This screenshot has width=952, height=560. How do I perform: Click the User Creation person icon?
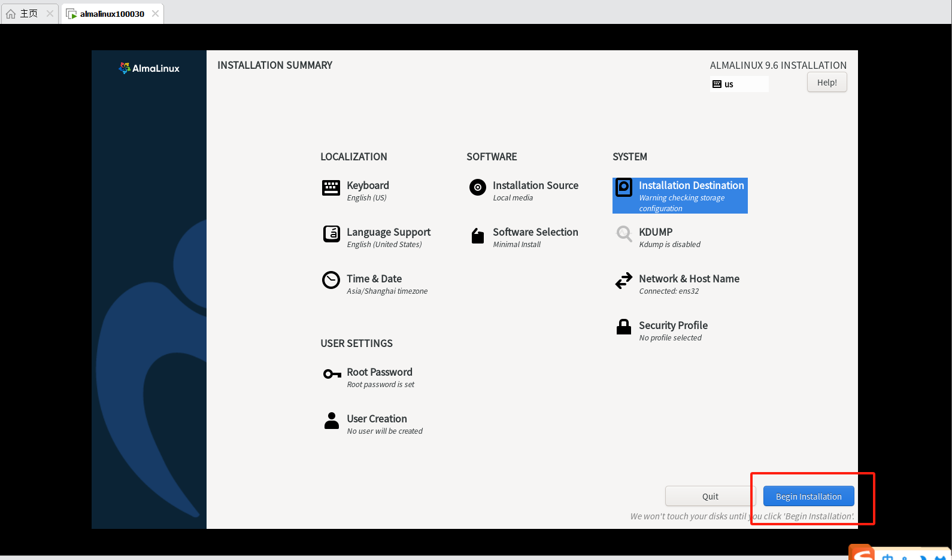[x=331, y=421]
